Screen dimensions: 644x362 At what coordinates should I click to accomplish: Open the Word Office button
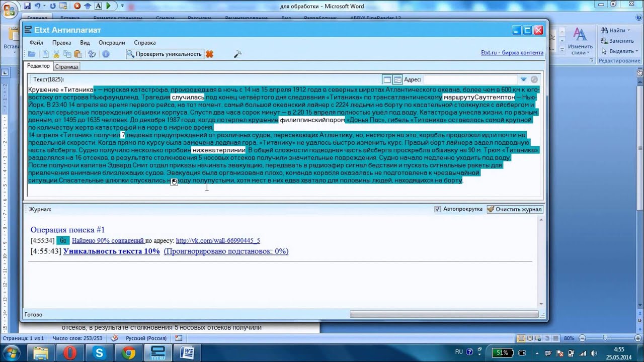tap(9, 9)
